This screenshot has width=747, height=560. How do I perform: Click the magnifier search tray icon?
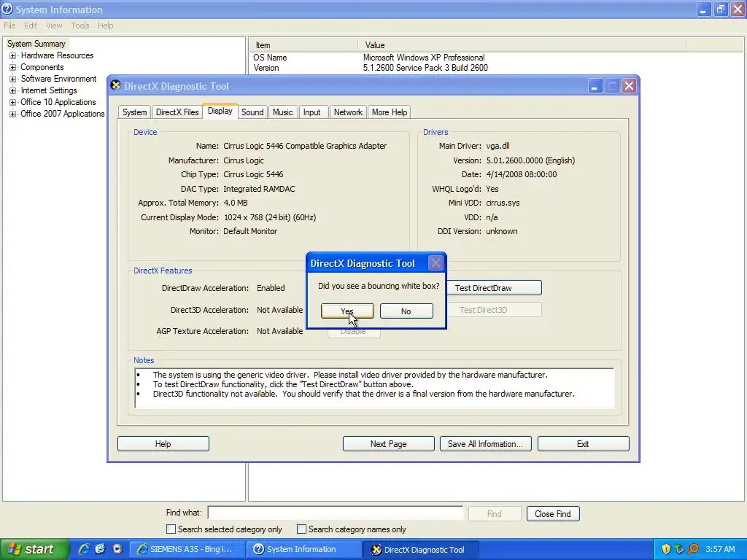(x=693, y=549)
